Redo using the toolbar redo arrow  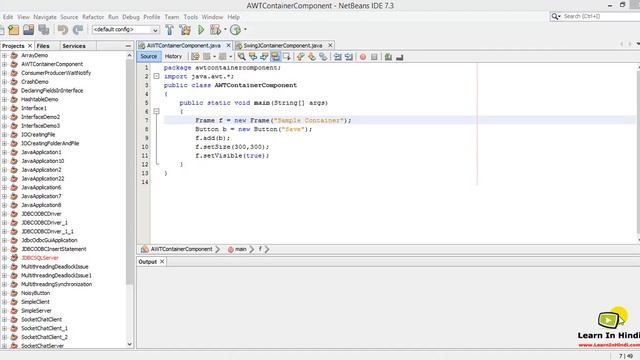78,29
